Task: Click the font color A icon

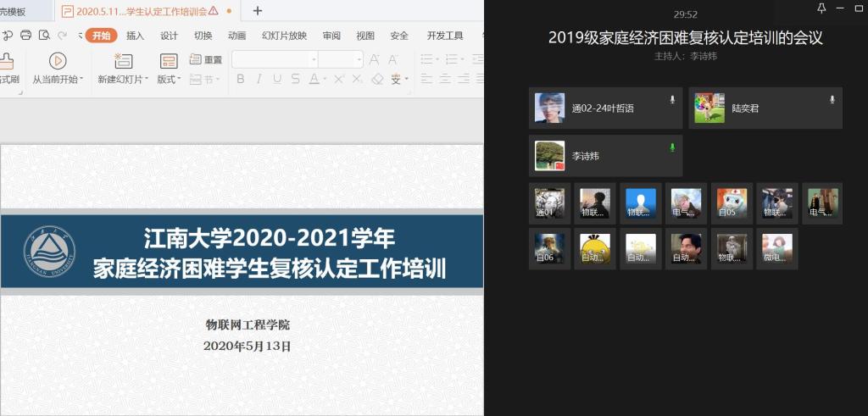Action: pyautogui.click(x=314, y=79)
